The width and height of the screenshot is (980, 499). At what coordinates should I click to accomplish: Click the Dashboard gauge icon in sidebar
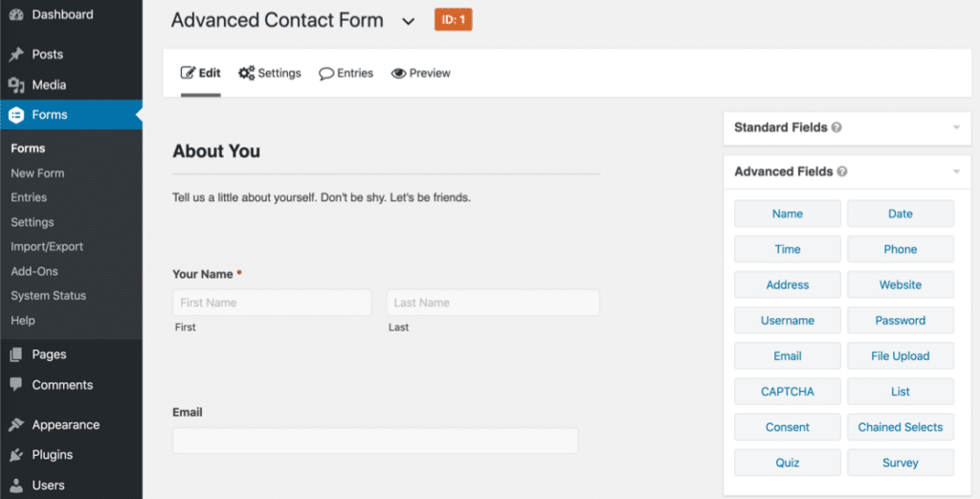point(16,14)
